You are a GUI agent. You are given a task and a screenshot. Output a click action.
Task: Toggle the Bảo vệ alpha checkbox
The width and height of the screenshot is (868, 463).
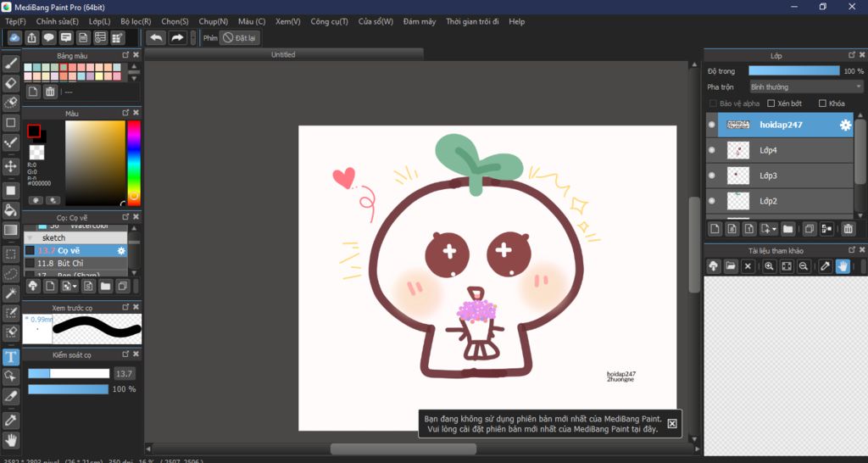coord(713,103)
